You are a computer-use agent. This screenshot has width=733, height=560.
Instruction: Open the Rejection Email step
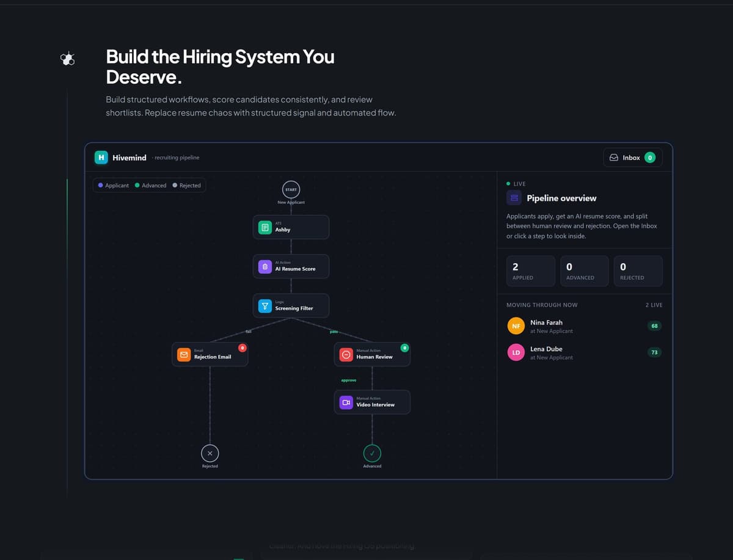(210, 354)
